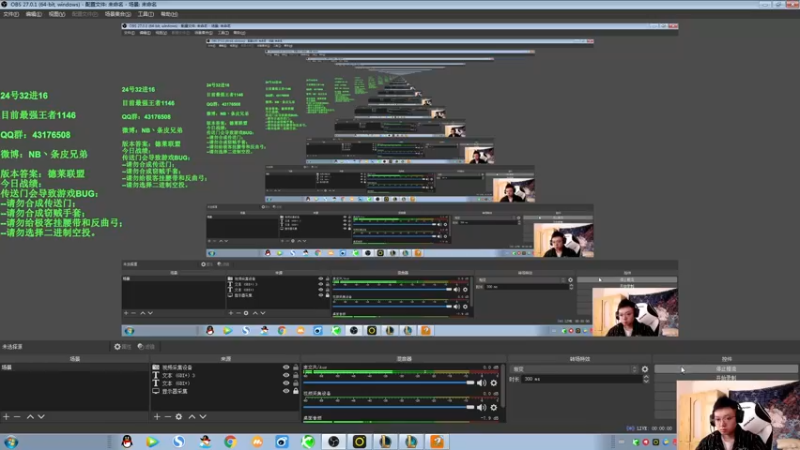Open the filters (滤镜) button
The image size is (800, 450).
coord(146,346)
